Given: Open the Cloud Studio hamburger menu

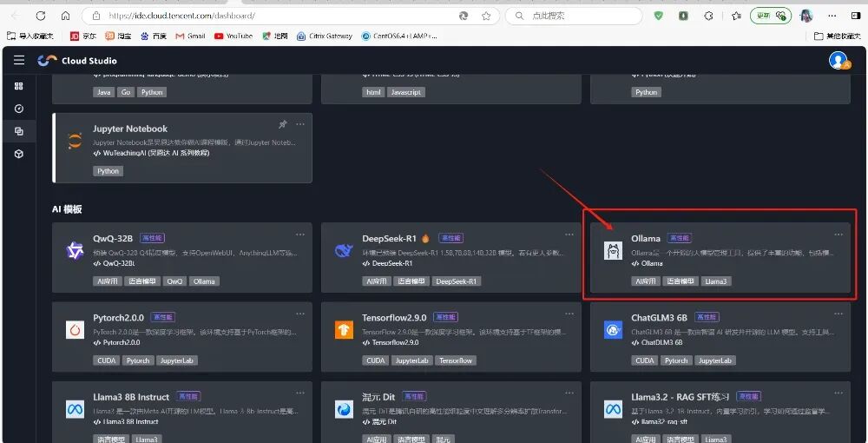Looking at the screenshot, I should coord(19,60).
